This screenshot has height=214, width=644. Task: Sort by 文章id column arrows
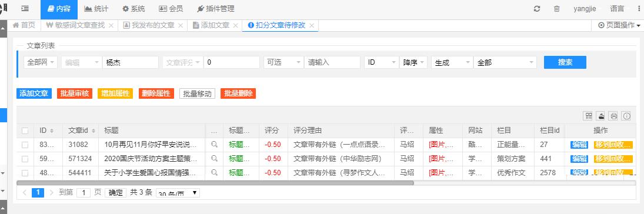[94, 131]
